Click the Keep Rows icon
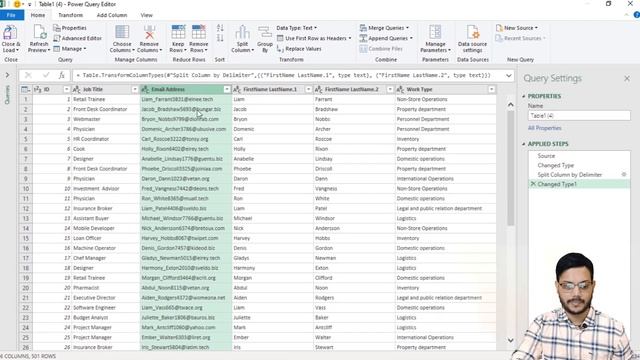 point(178,32)
